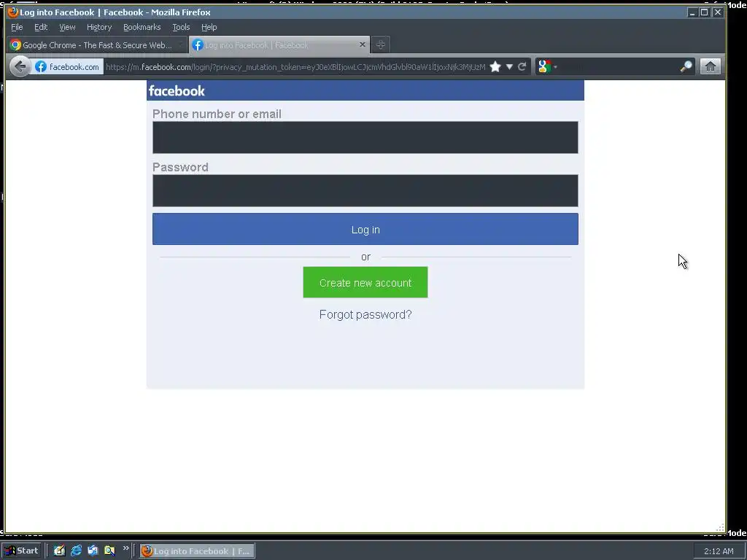Click the search magnifier icon

click(x=686, y=66)
